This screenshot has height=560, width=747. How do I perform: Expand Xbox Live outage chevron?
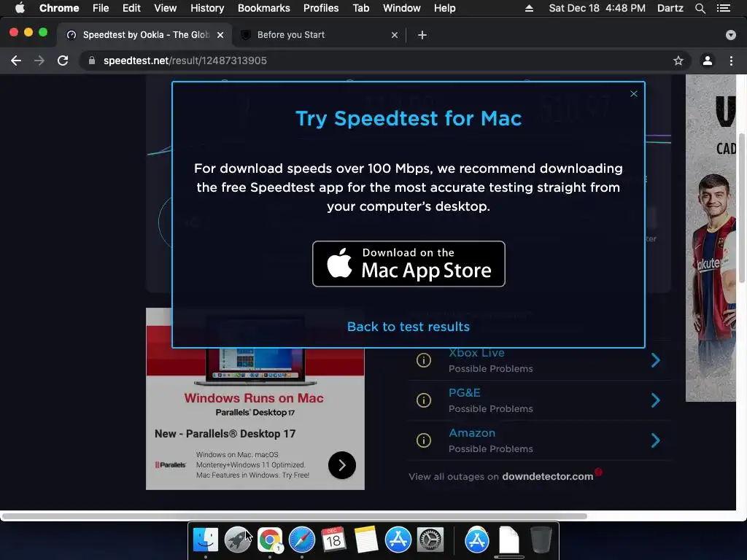(656, 360)
